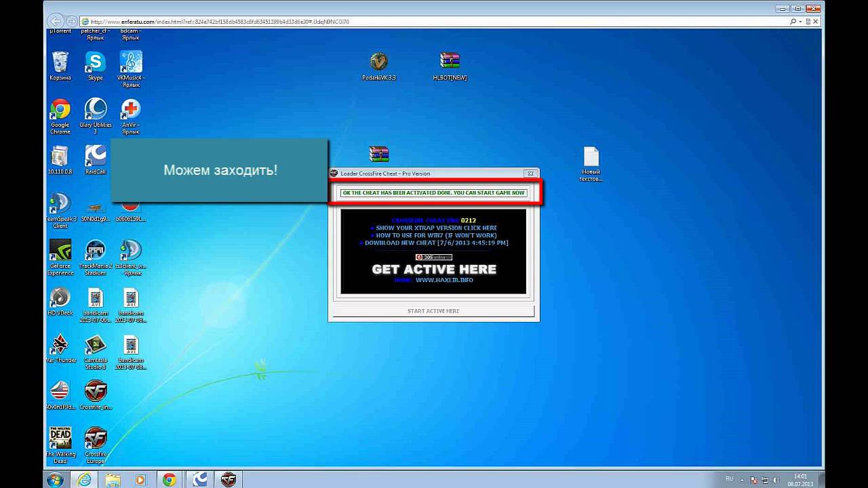Open the RU language indicator in tray
Viewport: 868px width, 488px height.
(x=730, y=479)
